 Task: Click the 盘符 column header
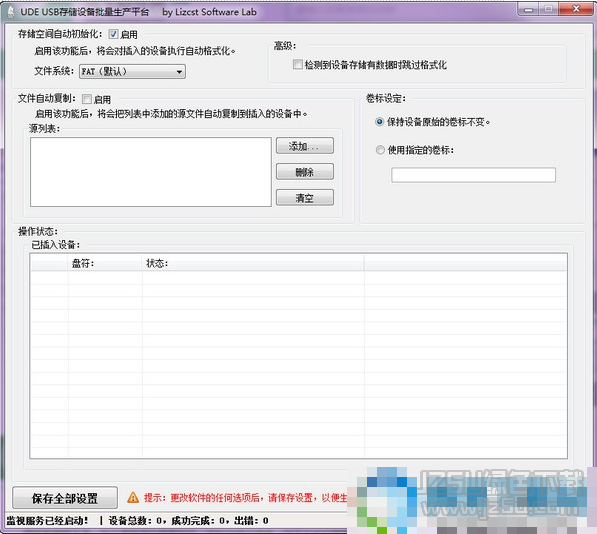[x=105, y=263]
